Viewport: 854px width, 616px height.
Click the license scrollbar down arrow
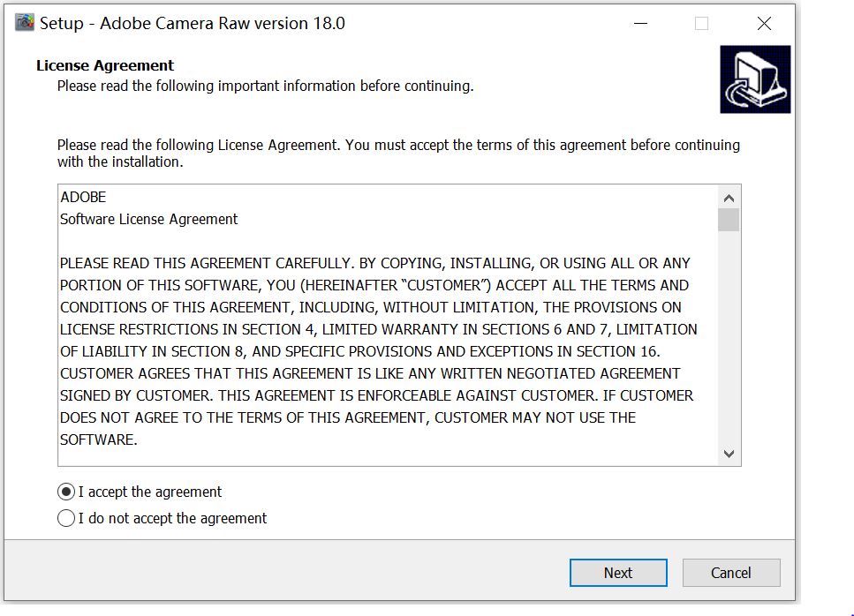(x=729, y=454)
